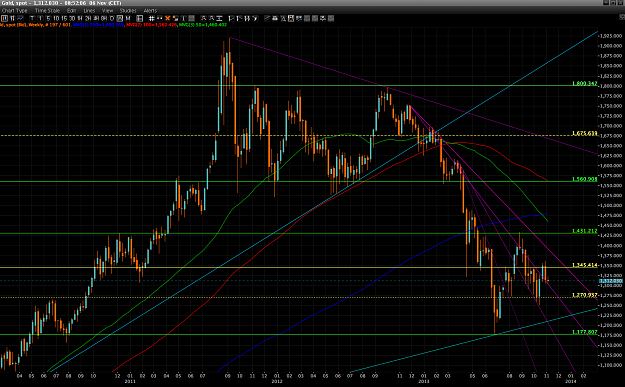Open the Lines menu
Image resolution: width=625 pixels, height=387 pixels.
click(x=89, y=10)
